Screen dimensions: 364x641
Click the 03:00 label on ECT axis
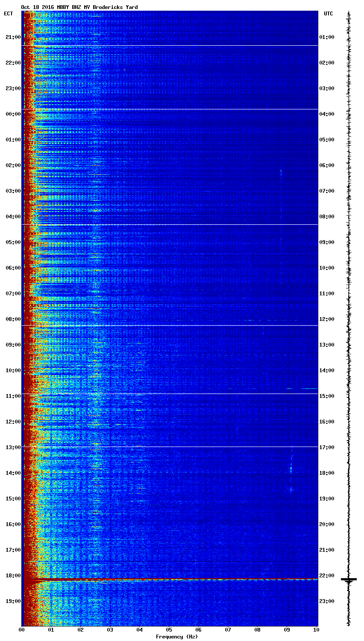point(13,191)
